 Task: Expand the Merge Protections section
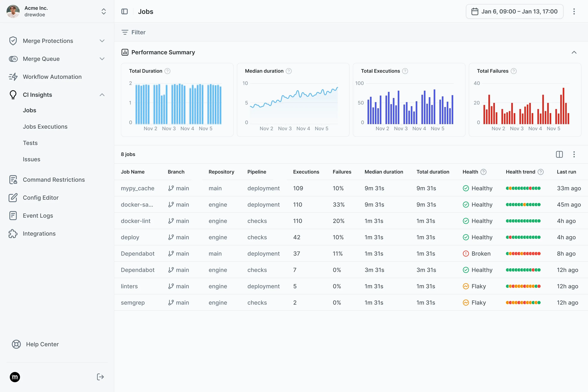point(102,40)
